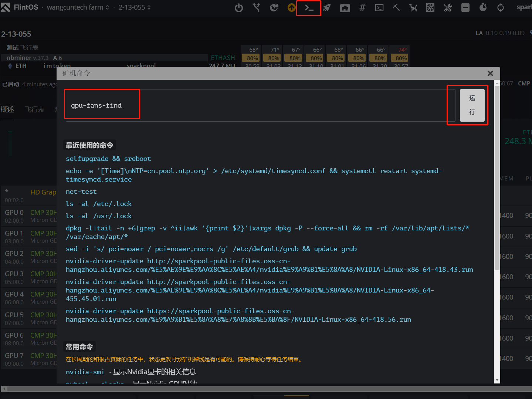
Task: Select the net-test recent command
Action: (81, 192)
